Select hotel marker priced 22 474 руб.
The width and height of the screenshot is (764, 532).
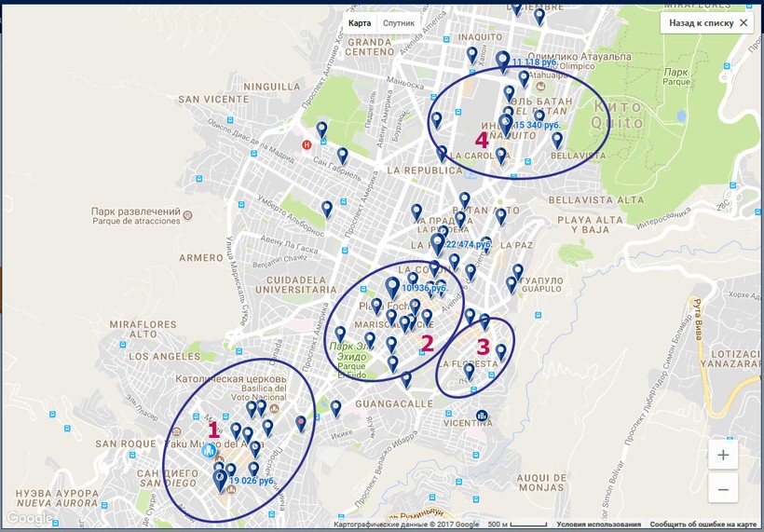pyautogui.click(x=437, y=243)
